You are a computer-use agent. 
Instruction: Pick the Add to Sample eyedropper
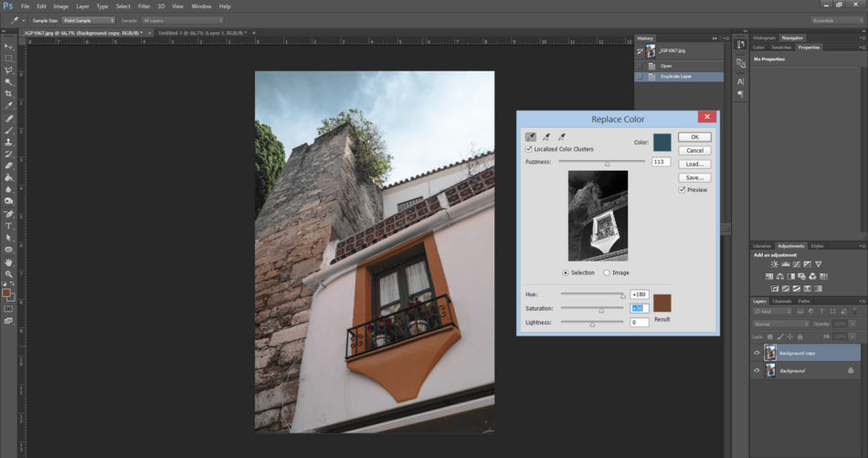pos(546,137)
